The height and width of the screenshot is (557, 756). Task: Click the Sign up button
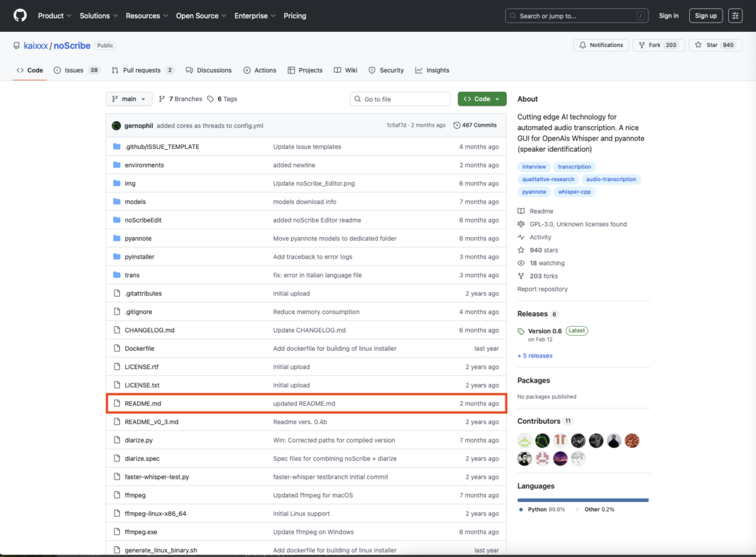click(706, 16)
